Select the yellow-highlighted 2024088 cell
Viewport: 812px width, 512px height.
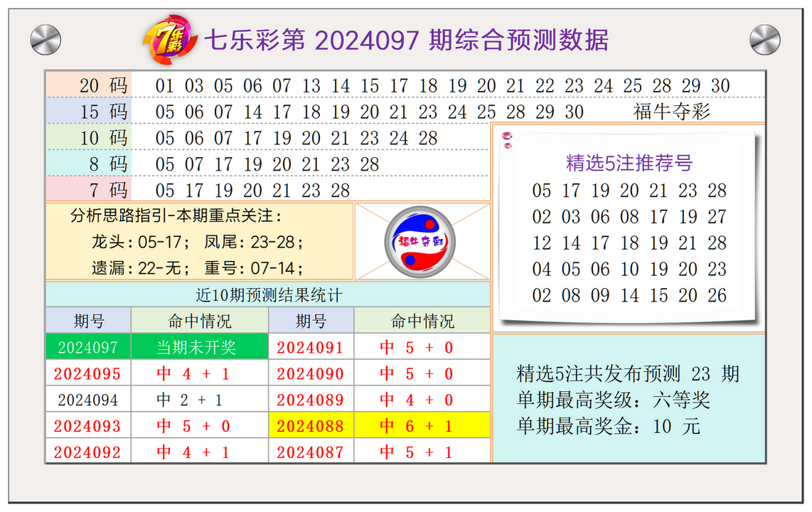[x=311, y=426]
